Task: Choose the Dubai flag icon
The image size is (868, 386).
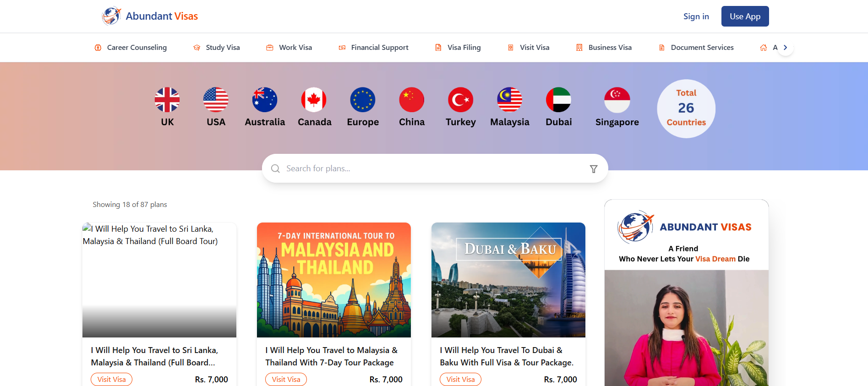Action: coord(558,100)
